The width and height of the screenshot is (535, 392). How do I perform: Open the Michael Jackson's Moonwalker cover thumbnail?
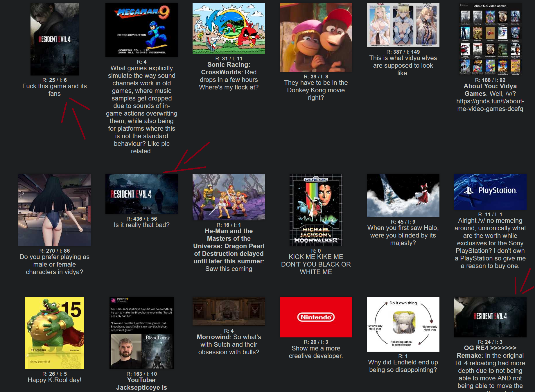click(x=316, y=210)
